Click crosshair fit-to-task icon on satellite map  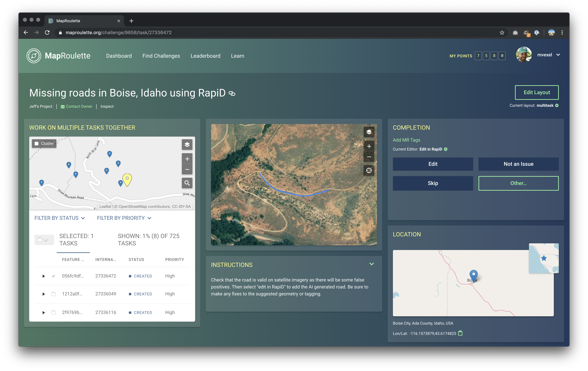[x=369, y=170]
